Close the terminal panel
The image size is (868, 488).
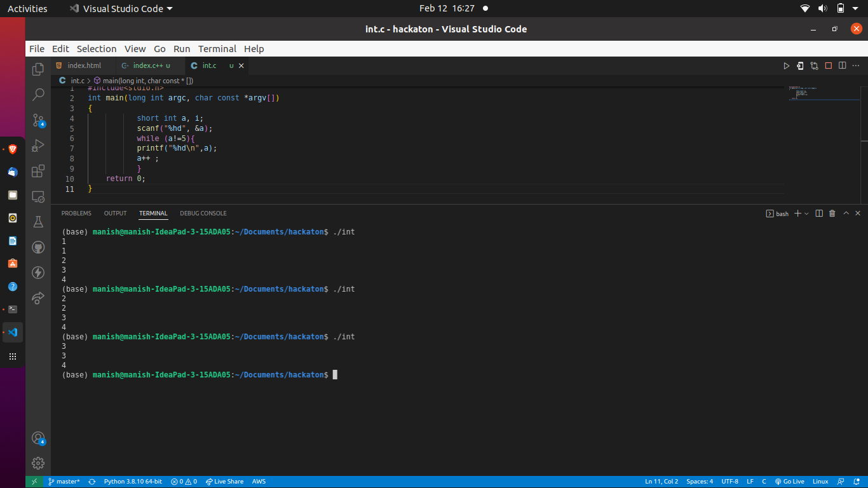coord(858,213)
